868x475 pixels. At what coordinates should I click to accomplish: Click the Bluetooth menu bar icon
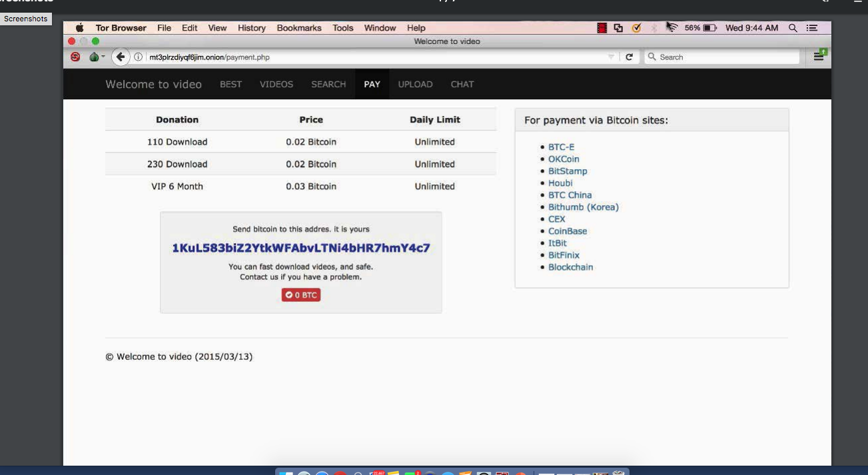[x=653, y=28]
